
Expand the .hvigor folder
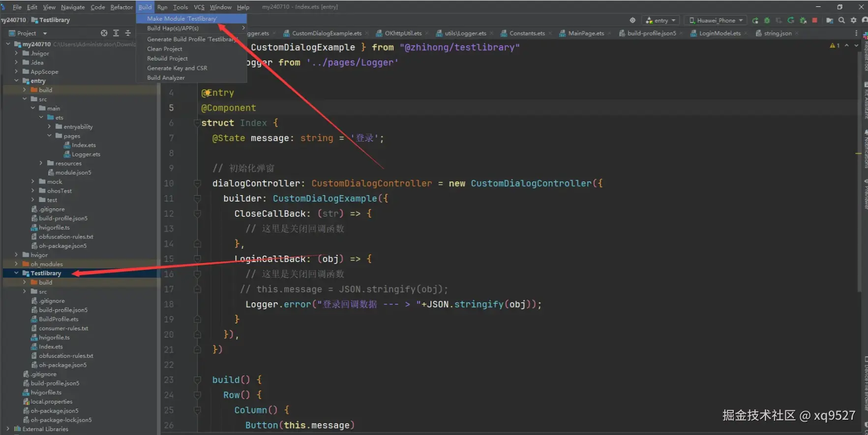[x=16, y=53]
